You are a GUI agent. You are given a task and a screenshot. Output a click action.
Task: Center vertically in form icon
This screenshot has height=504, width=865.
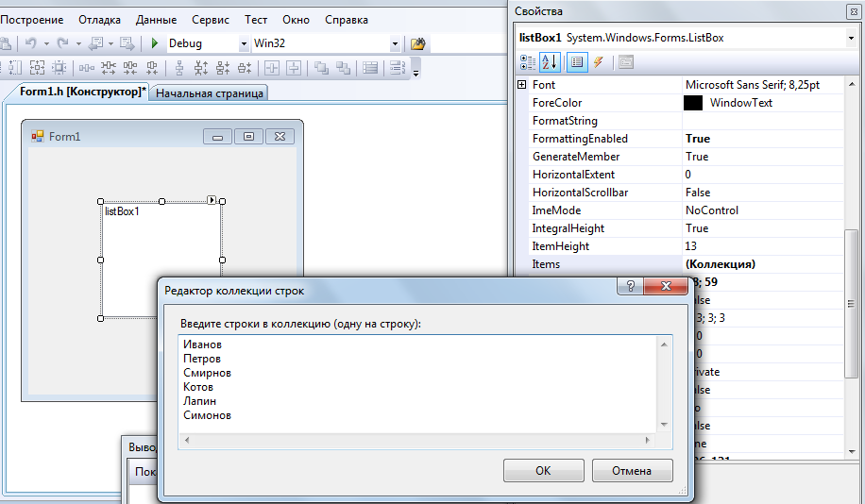(x=294, y=68)
